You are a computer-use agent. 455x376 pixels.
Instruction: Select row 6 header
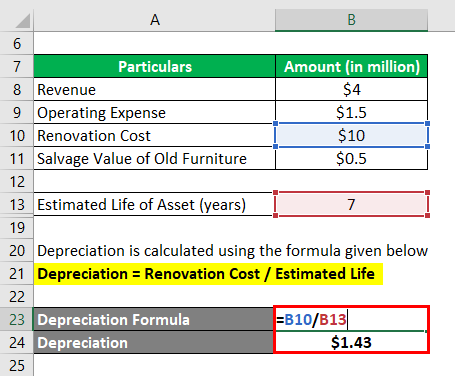(x=17, y=43)
